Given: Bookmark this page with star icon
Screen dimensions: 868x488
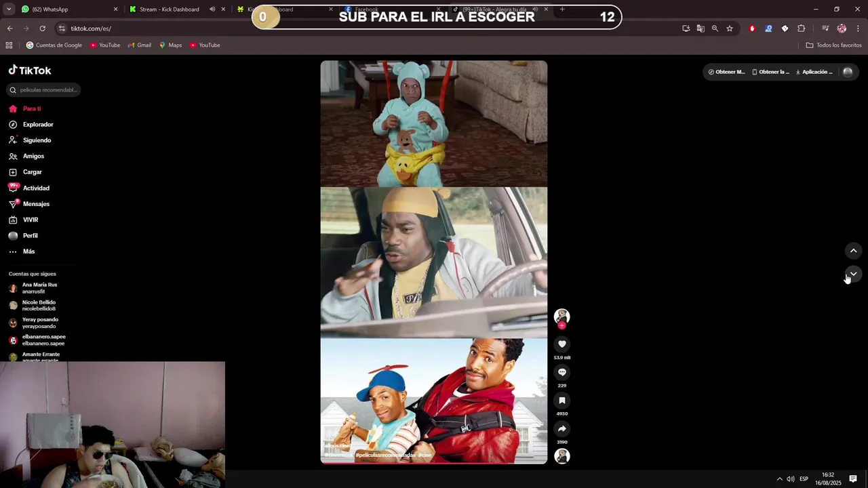Looking at the screenshot, I should 730,28.
